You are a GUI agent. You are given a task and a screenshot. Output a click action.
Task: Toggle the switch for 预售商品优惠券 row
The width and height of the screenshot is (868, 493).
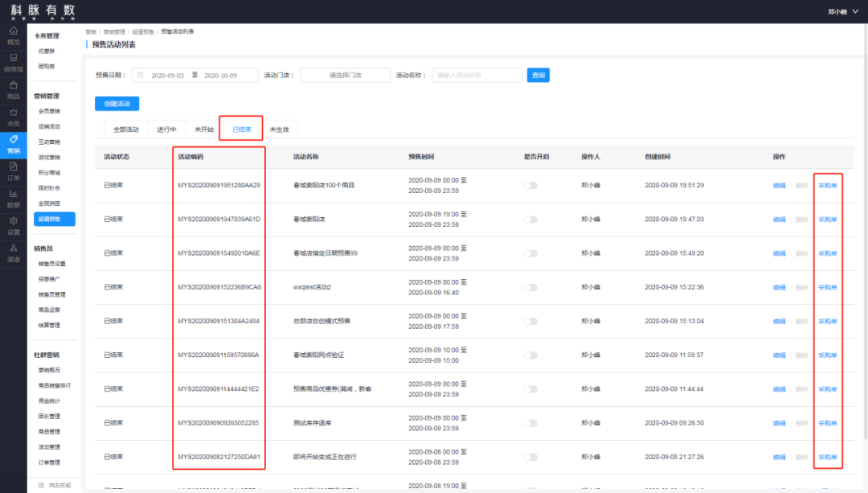(531, 389)
